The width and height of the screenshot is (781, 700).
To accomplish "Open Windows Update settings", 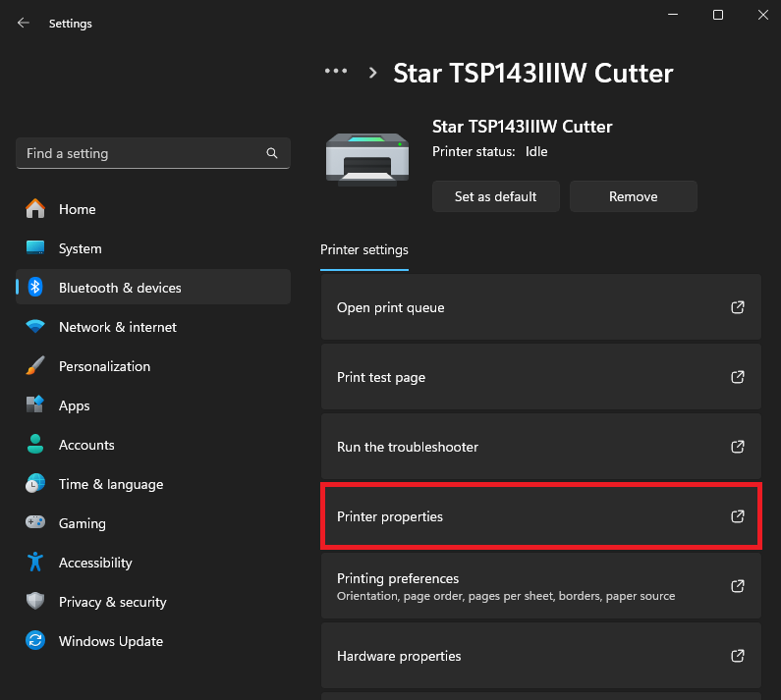I will click(153, 641).
